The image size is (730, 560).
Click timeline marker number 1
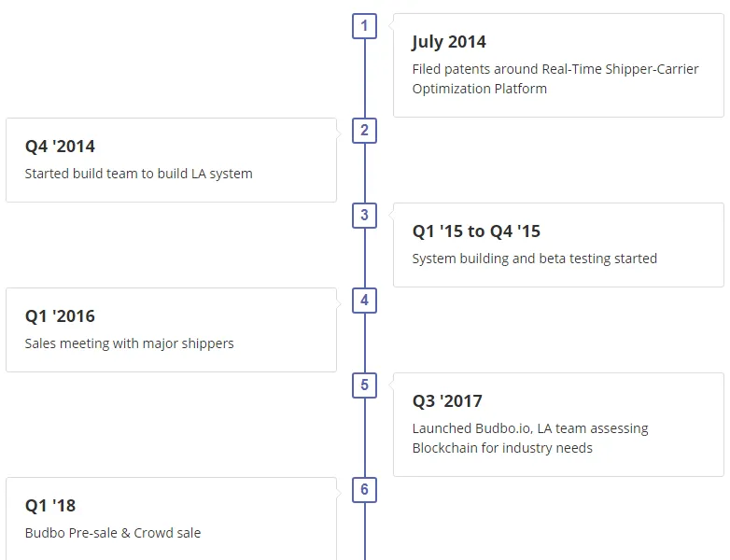point(364,26)
